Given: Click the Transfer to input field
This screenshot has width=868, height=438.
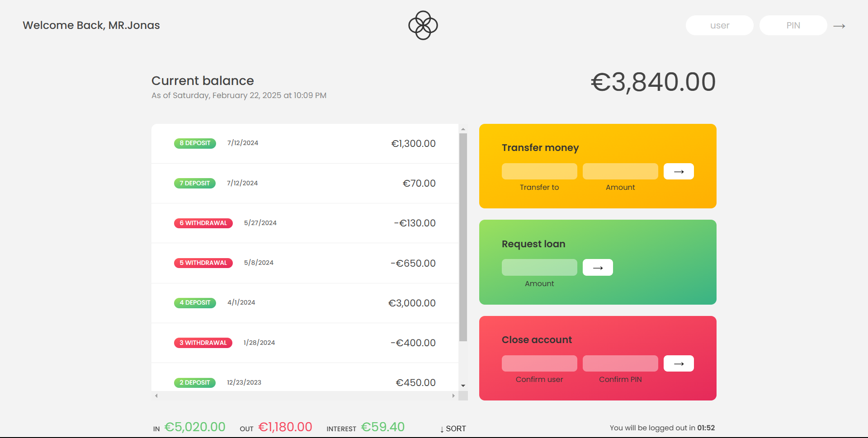Looking at the screenshot, I should (539, 171).
